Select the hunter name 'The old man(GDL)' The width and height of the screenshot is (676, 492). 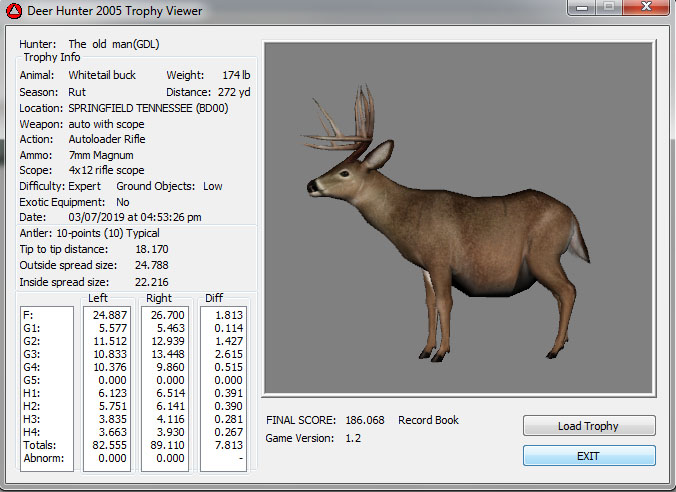(113, 44)
